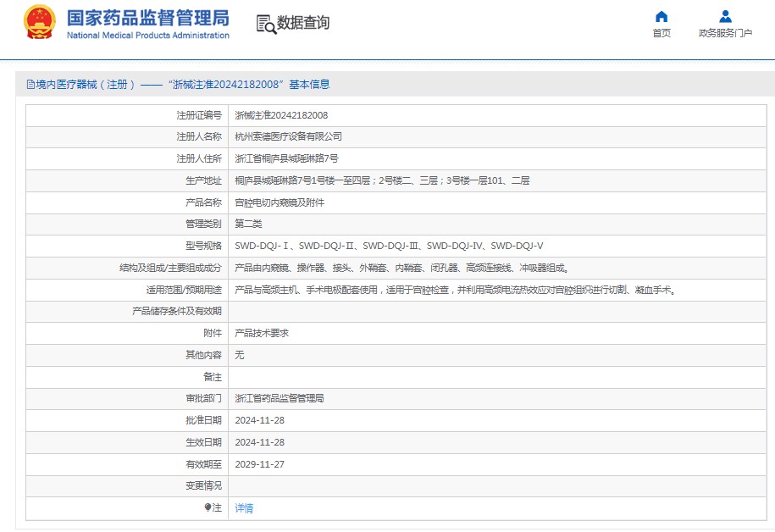Select product name 宫腔电切内窥镜及附件

click(x=280, y=202)
